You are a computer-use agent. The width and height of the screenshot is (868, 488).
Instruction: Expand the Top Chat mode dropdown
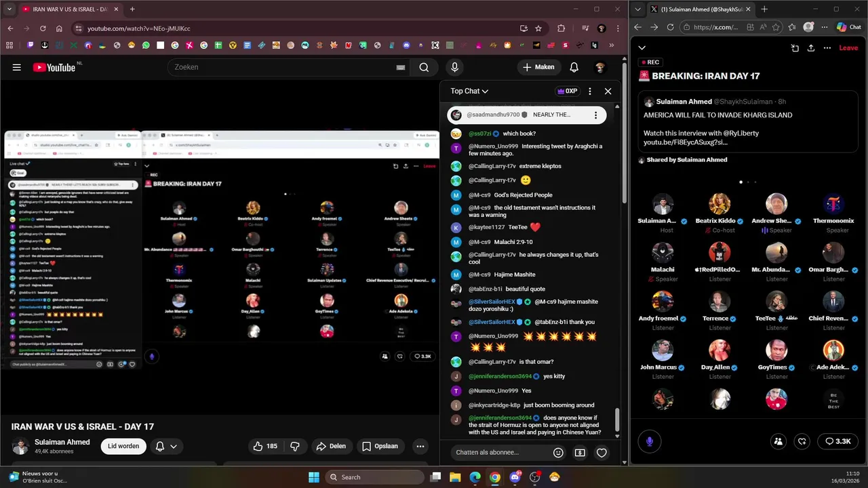pos(469,91)
